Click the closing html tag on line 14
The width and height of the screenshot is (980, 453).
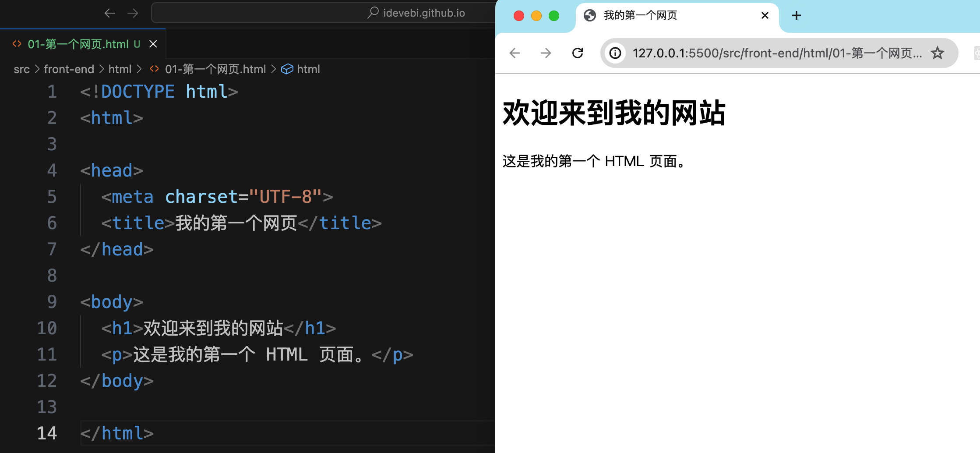pyautogui.click(x=117, y=433)
